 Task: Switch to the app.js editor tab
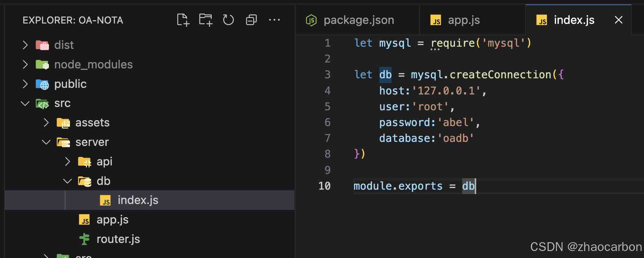click(464, 20)
